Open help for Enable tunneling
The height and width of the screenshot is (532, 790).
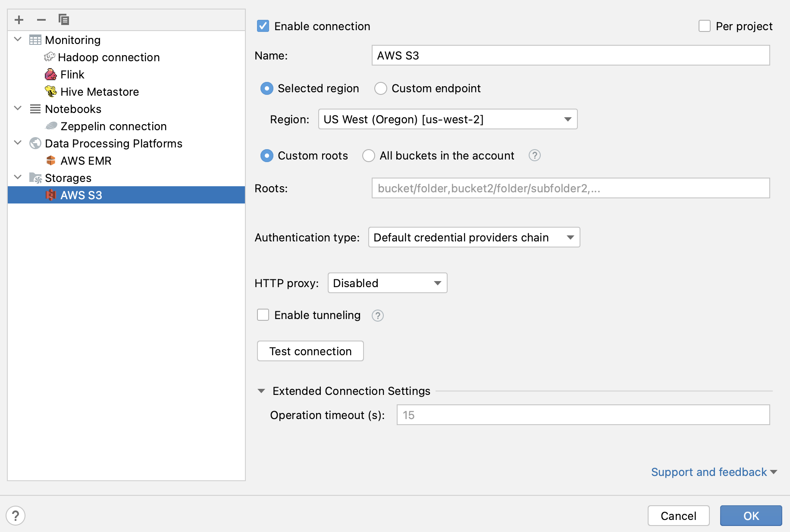point(378,316)
